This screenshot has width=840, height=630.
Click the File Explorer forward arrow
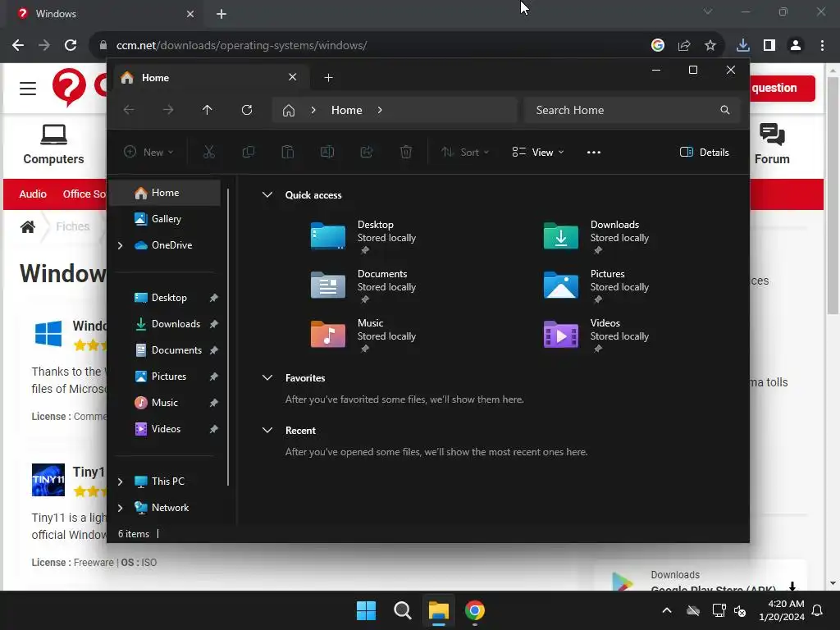tap(168, 110)
